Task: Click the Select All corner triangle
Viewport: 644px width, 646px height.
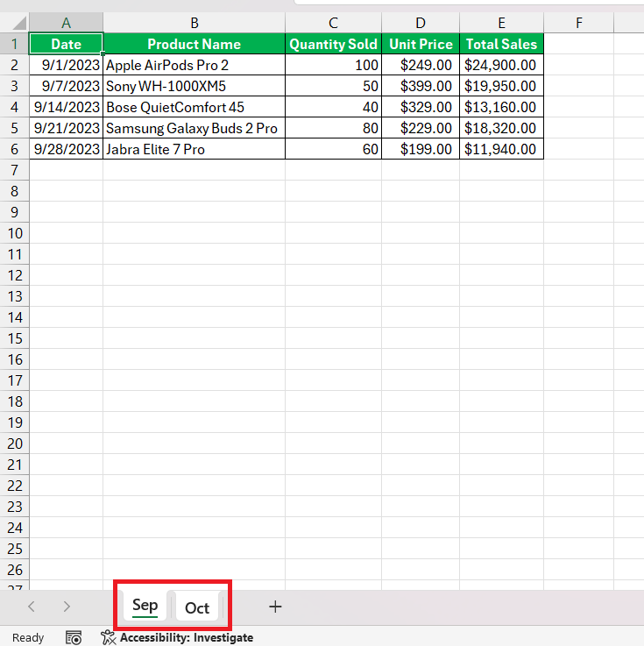Action: [19, 23]
